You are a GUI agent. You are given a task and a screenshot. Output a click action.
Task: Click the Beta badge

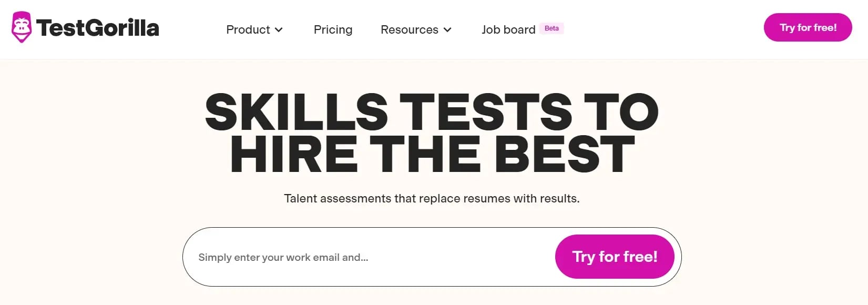pyautogui.click(x=552, y=28)
